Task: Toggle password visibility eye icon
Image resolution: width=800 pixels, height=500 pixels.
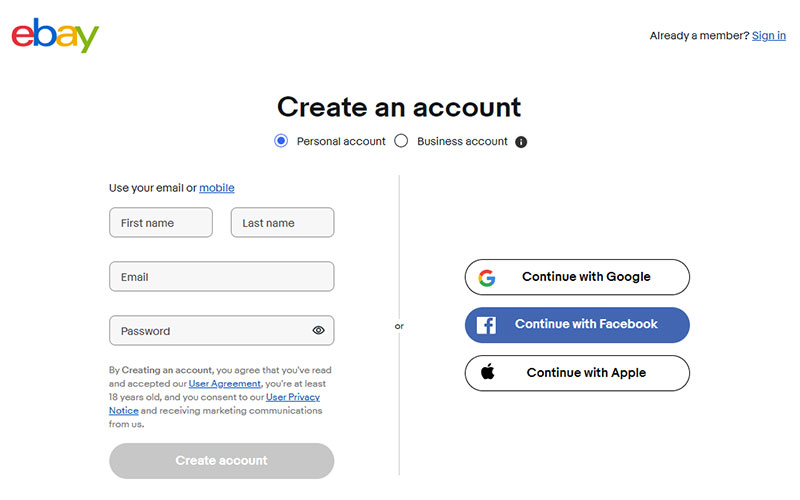Action: pos(318,331)
